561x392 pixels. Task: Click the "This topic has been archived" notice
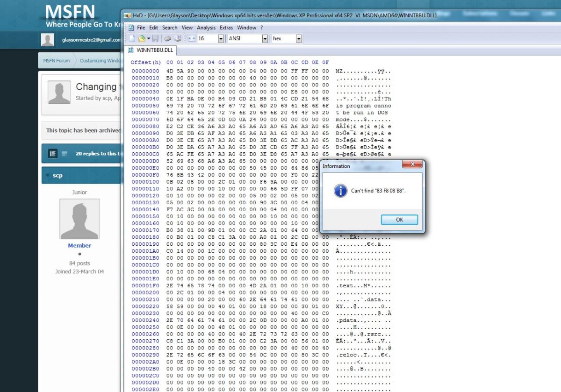tap(84, 130)
